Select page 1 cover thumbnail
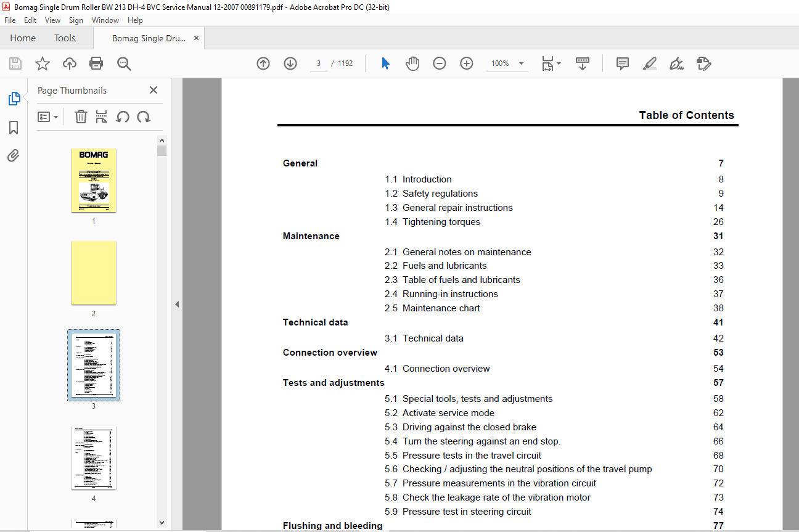The width and height of the screenshot is (799, 532). point(94,181)
